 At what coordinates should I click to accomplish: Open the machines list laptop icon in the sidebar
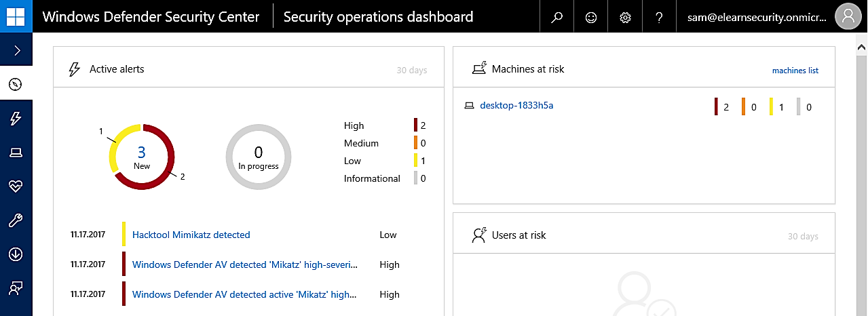click(x=16, y=153)
